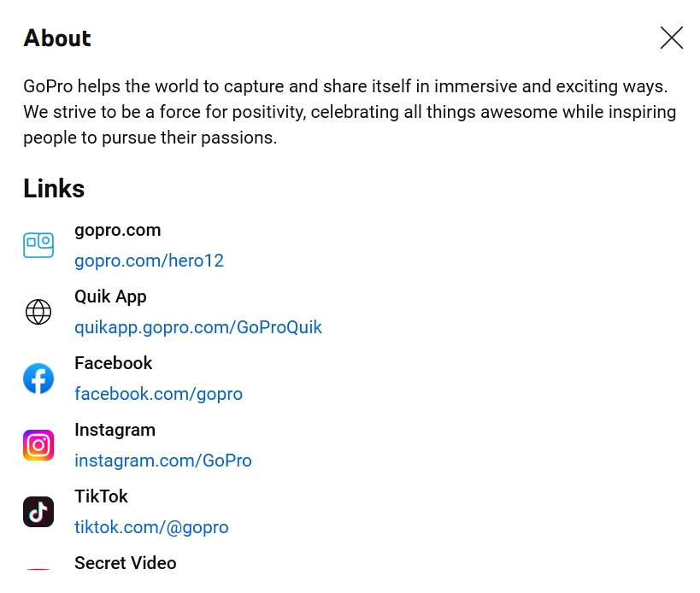
Task: Click the About heading
Action: (x=56, y=38)
